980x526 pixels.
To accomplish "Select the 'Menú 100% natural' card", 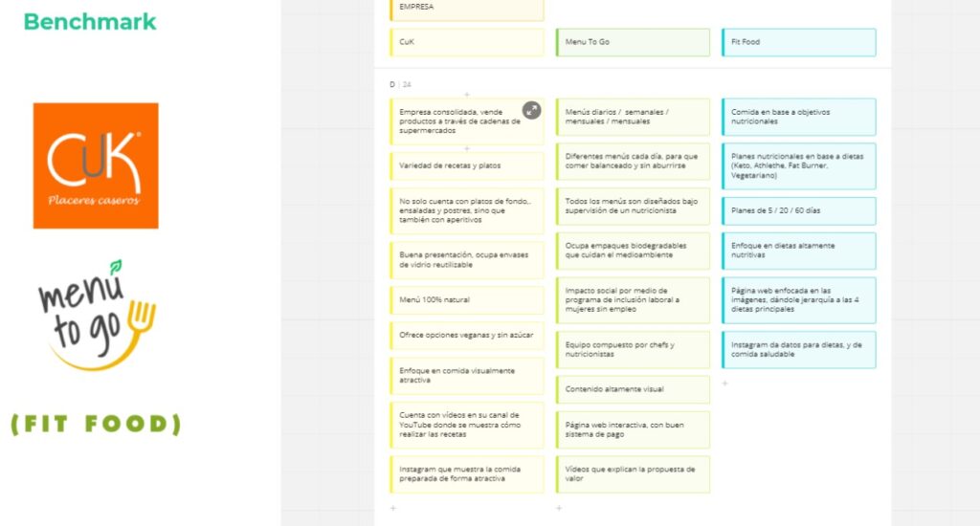I will pos(467,300).
